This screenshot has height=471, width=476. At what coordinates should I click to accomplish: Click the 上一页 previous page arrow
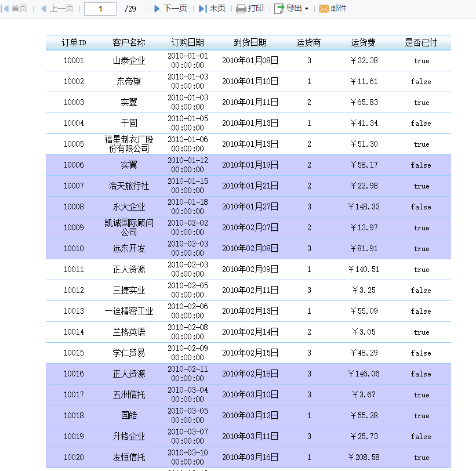[x=43, y=9]
